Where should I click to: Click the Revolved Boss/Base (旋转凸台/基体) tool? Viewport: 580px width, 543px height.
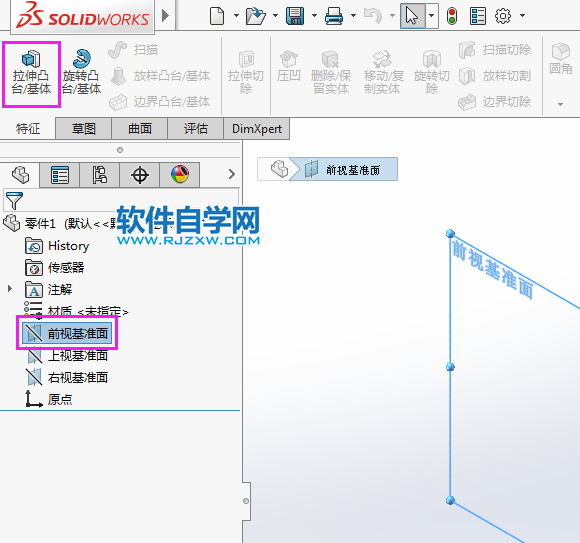(x=81, y=72)
